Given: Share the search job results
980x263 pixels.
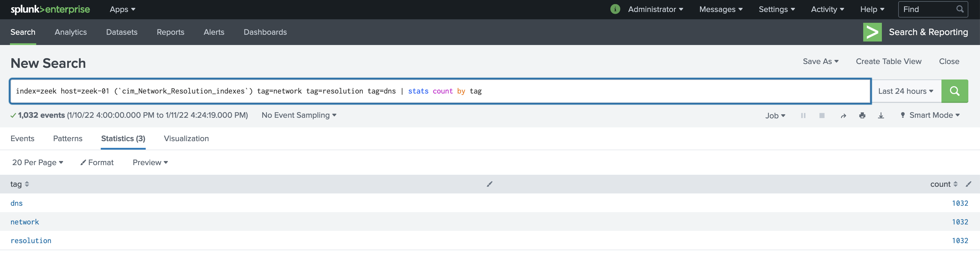Looking at the screenshot, I should click(843, 115).
